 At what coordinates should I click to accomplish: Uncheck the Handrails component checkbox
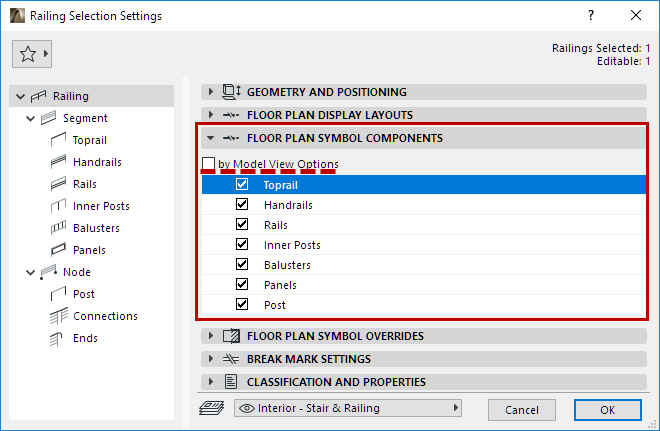click(242, 205)
